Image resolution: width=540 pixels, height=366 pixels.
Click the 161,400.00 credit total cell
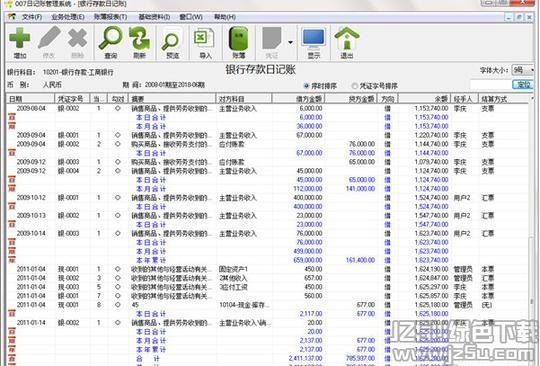[x=360, y=260]
